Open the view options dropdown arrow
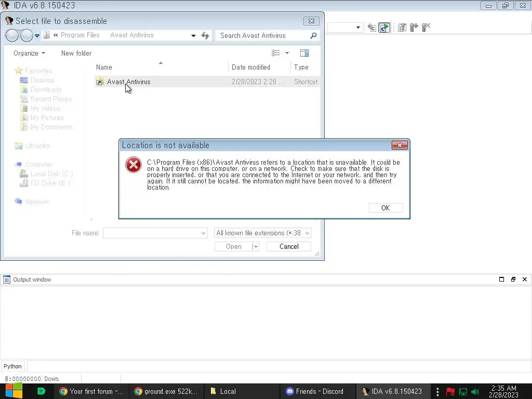 (x=287, y=53)
